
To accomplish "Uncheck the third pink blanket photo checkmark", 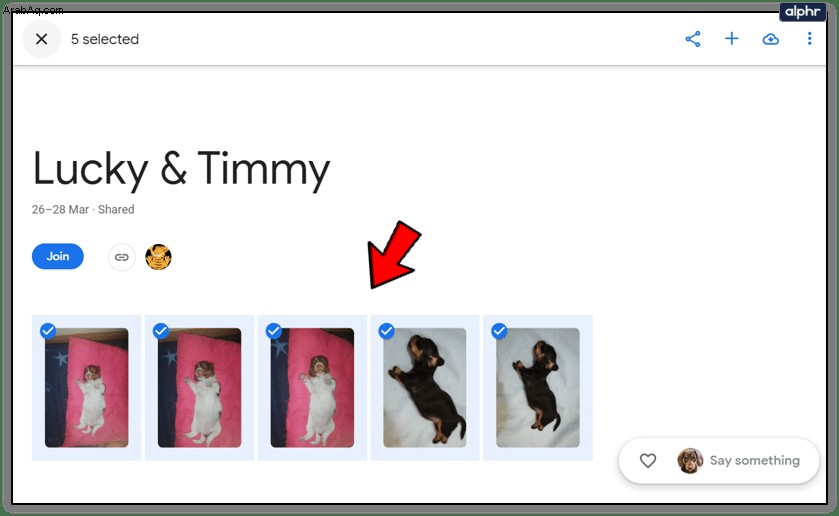I will pyautogui.click(x=274, y=331).
